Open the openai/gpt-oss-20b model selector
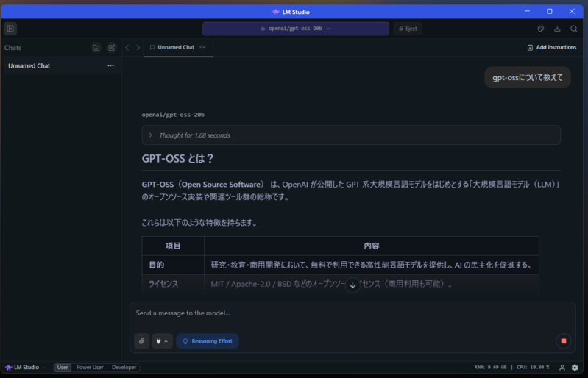This screenshot has width=588, height=378. pyautogui.click(x=295, y=29)
